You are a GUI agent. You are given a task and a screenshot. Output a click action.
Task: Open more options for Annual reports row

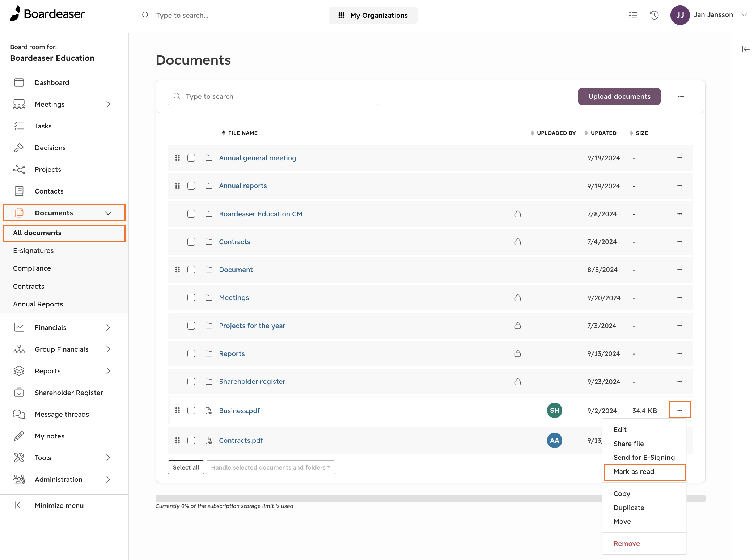[x=680, y=186]
